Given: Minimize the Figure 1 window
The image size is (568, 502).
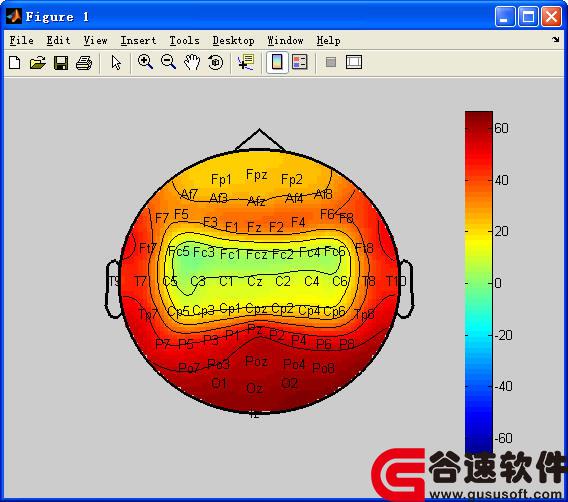Looking at the screenshot, I should pyautogui.click(x=505, y=16).
